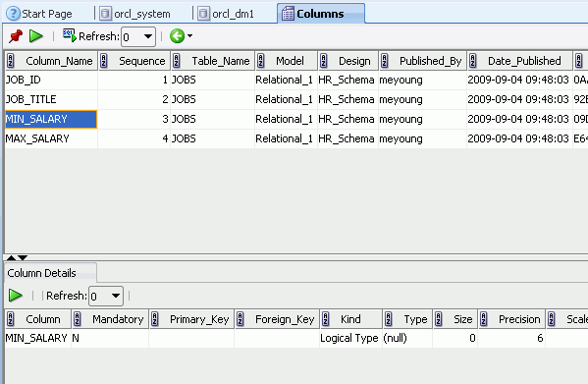Open the back arrow history dropdown

pyautogui.click(x=189, y=36)
